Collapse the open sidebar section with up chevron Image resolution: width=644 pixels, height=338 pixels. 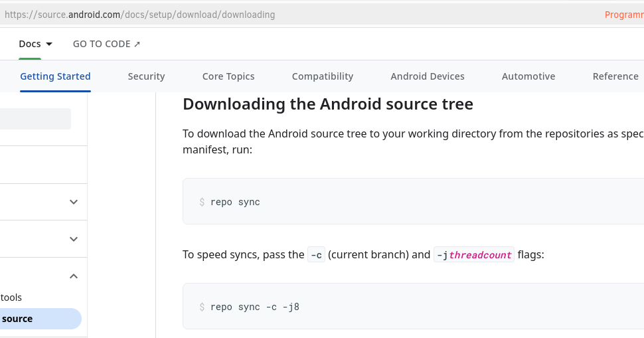click(74, 276)
